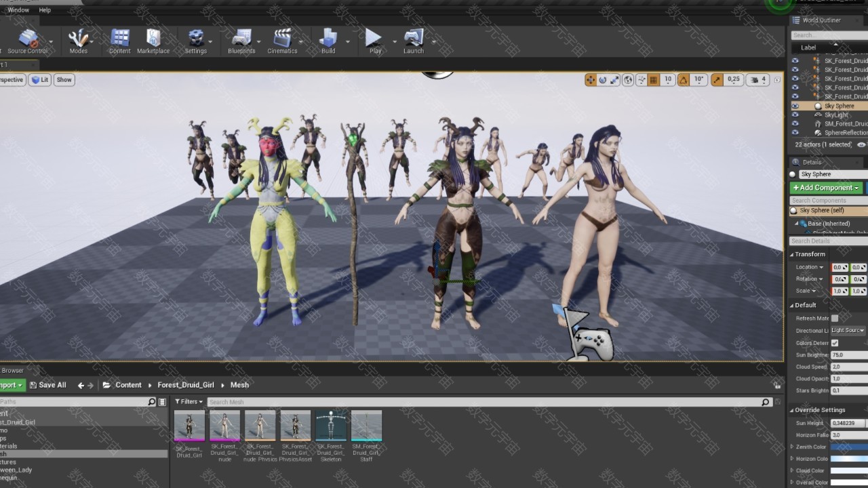This screenshot has width=868, height=488.
Task: Open grid snap value 10 menu
Action: [x=667, y=80]
